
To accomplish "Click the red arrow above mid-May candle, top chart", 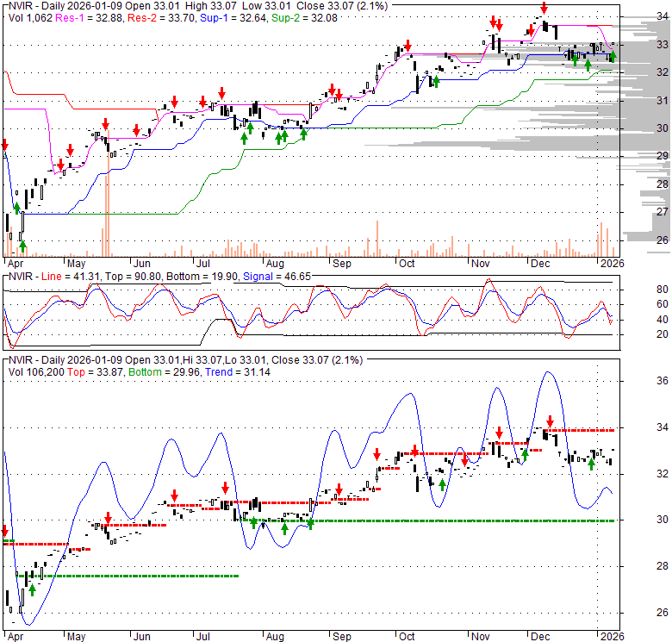I will [x=105, y=124].
